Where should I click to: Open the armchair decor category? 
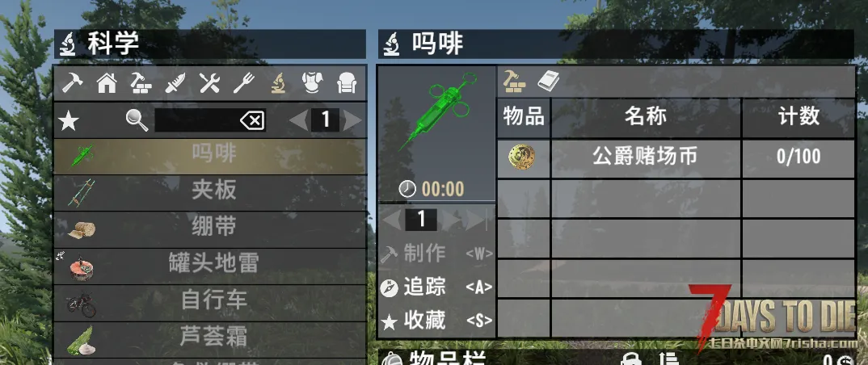(347, 83)
